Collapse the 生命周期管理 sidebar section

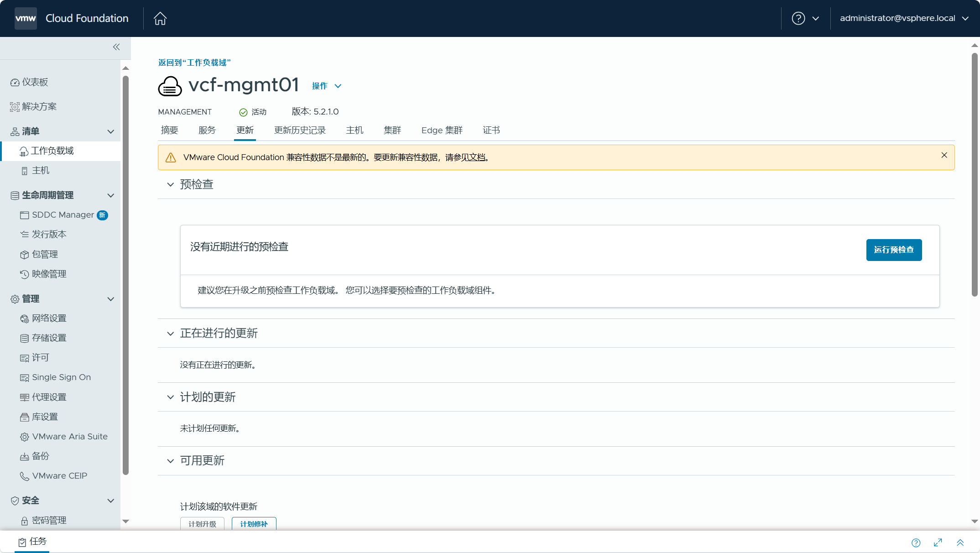tap(111, 195)
